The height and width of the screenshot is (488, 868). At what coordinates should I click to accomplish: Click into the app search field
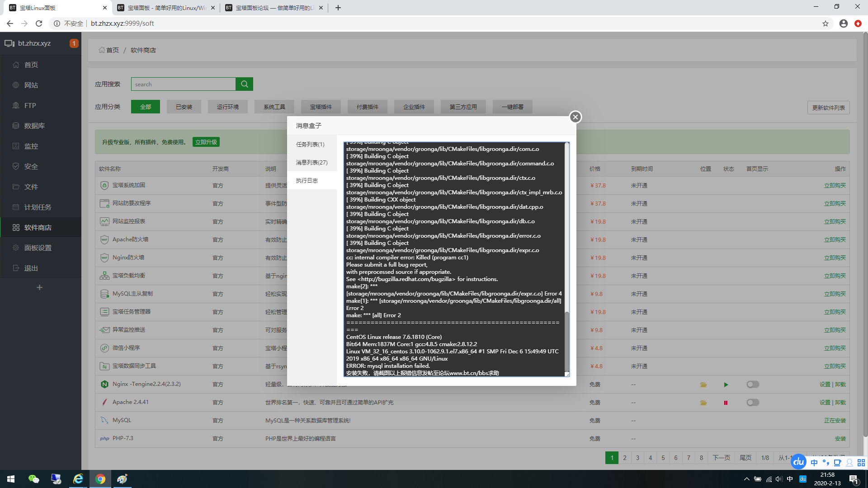183,84
